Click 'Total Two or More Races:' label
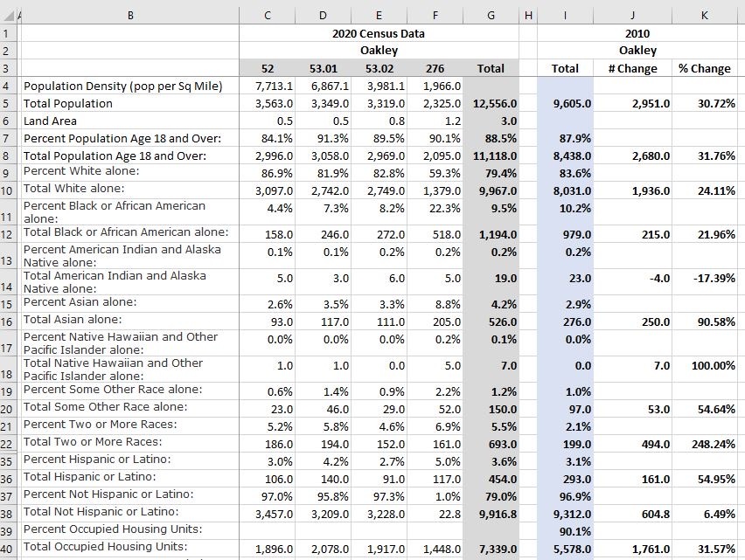The image size is (745, 560). (93, 442)
